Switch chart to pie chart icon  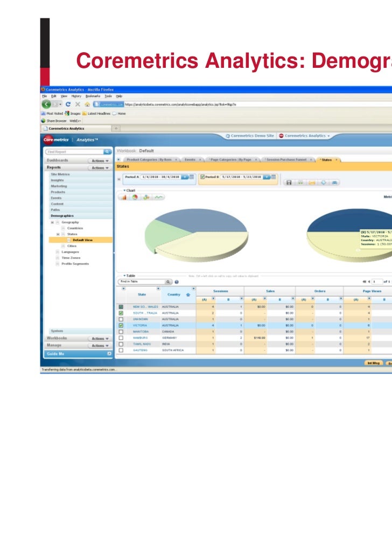click(135, 198)
